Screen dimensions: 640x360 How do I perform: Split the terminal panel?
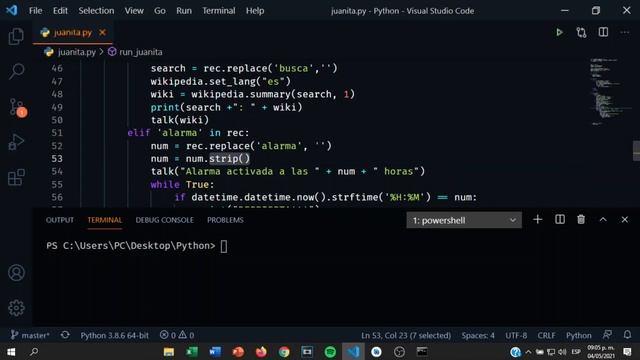coord(560,220)
